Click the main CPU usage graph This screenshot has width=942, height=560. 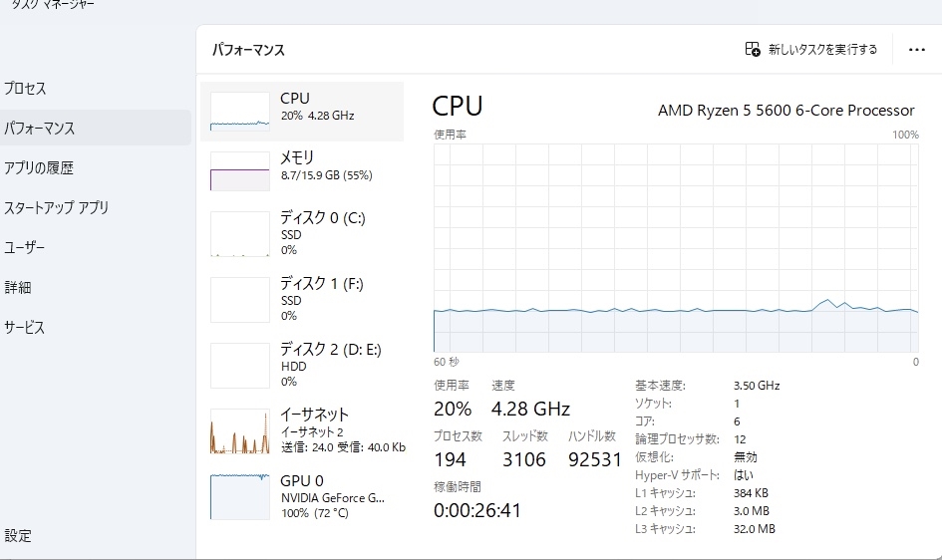(676, 247)
